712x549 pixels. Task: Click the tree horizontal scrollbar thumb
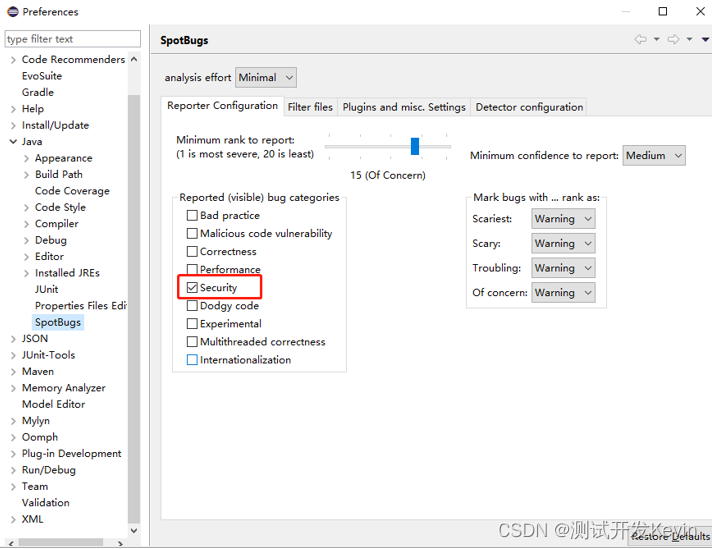pyautogui.click(x=60, y=543)
